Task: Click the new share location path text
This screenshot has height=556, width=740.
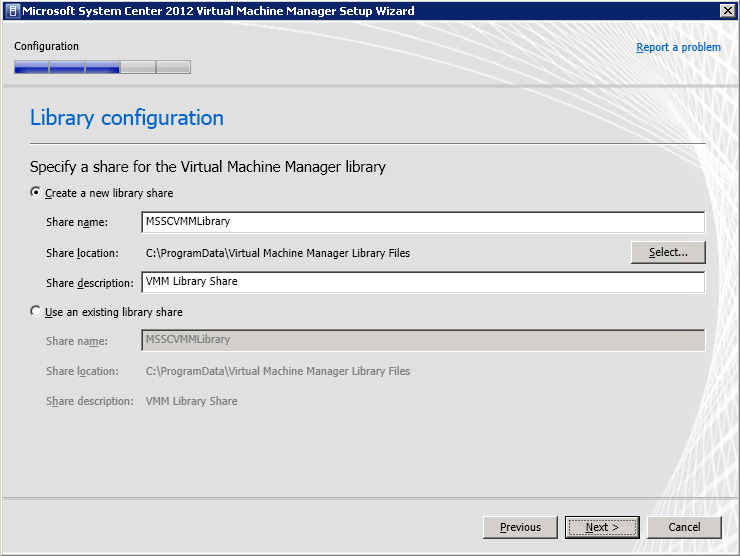Action: click(x=277, y=253)
